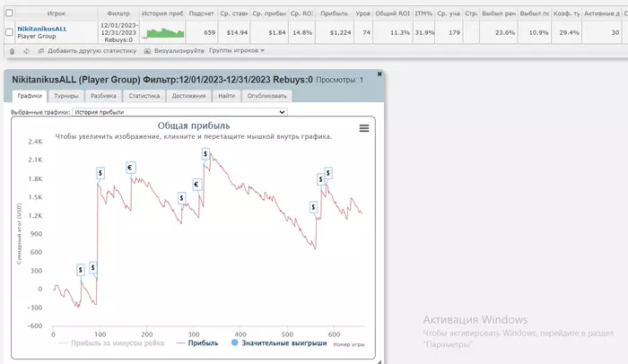628x364 pixels.
Task: Toggle the Прибыль за минусом рейка legend series
Action: point(112,343)
